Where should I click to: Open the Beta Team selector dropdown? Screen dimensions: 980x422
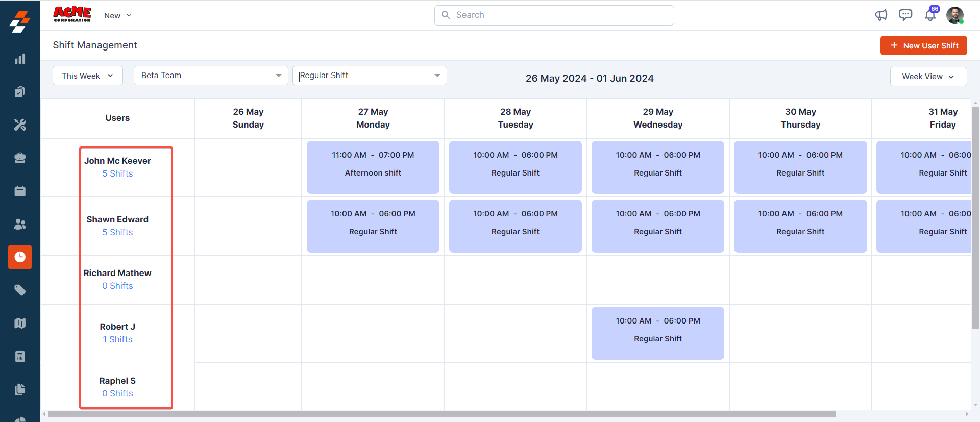[x=211, y=76]
